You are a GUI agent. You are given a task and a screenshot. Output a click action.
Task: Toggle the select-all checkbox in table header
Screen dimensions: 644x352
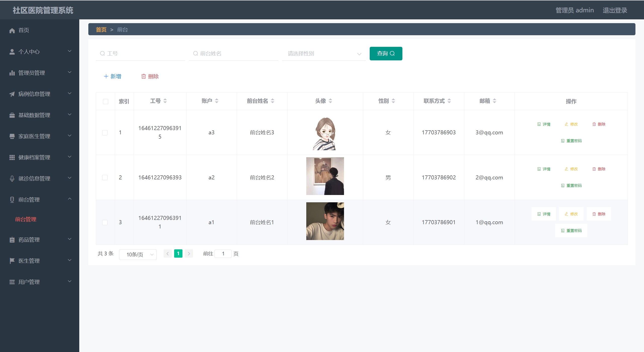coord(105,101)
